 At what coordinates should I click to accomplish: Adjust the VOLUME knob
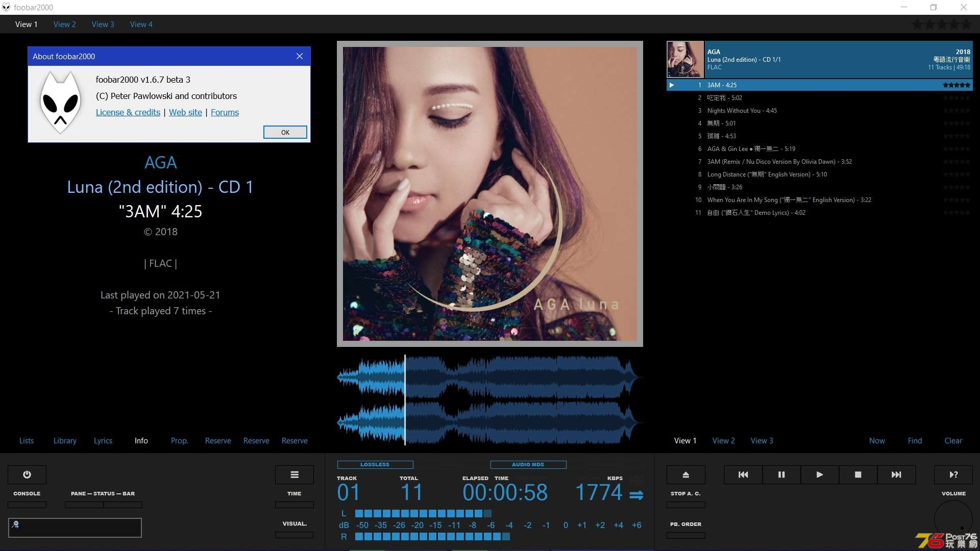coord(953,519)
